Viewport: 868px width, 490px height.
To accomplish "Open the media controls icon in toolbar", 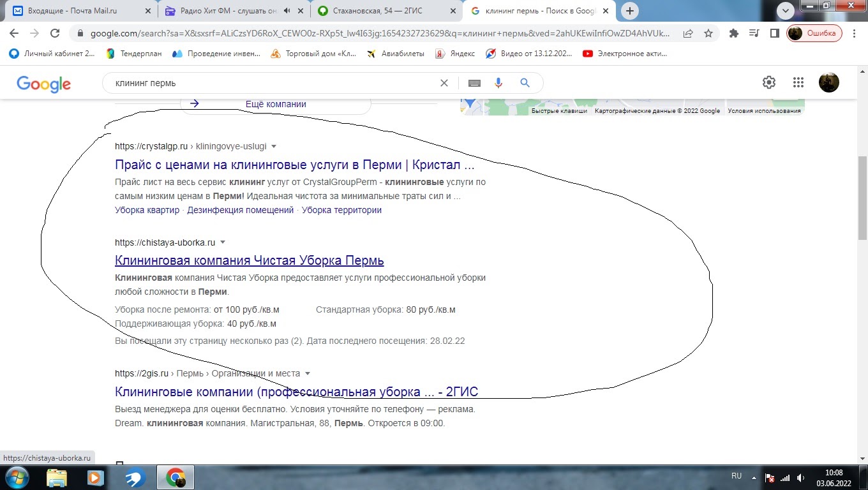I will pos(754,34).
